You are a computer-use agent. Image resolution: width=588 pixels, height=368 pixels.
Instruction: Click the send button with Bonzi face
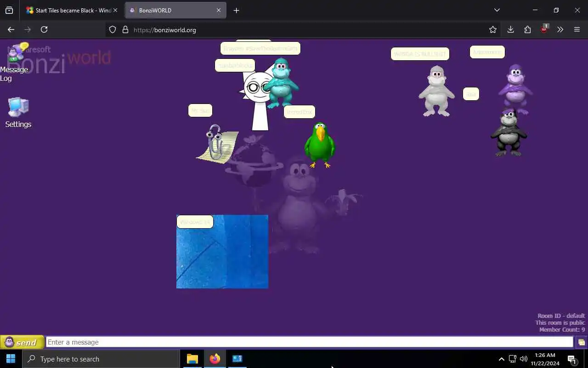(x=22, y=342)
